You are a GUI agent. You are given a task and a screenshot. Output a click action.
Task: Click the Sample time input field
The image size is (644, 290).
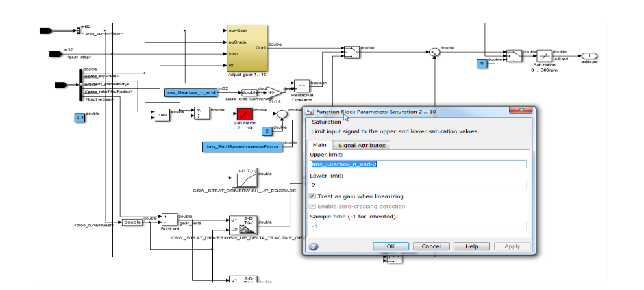pos(418,226)
